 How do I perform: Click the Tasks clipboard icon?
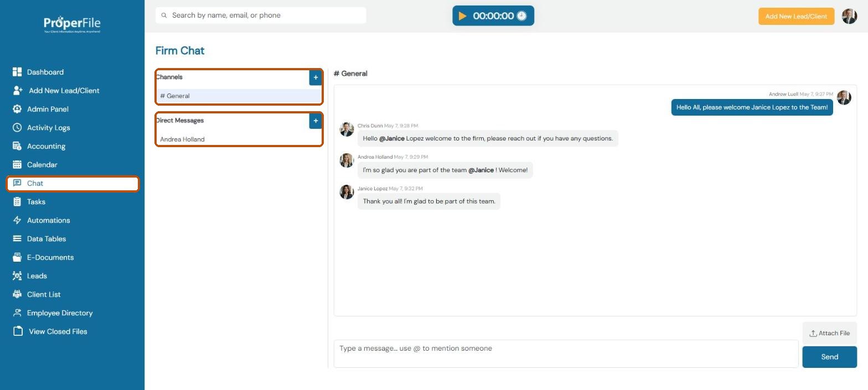click(17, 201)
